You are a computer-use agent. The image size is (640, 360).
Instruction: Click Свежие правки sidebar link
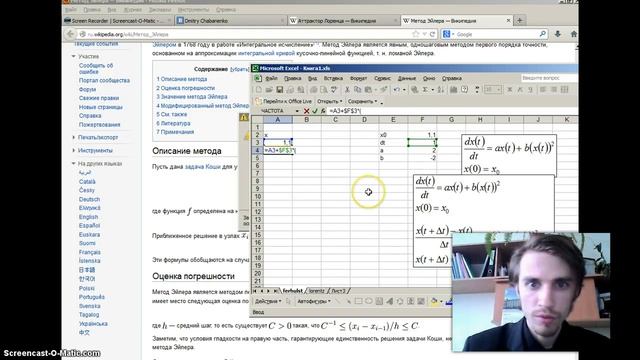[99, 98]
